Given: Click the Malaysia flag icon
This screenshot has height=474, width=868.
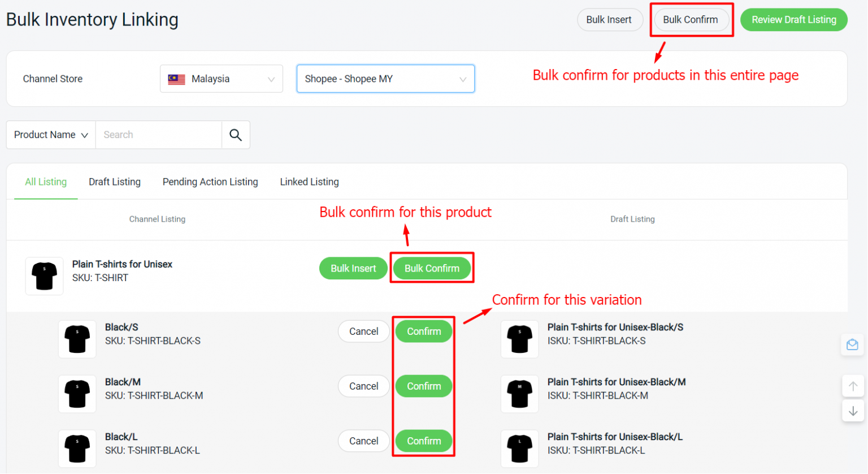Looking at the screenshot, I should pos(176,79).
